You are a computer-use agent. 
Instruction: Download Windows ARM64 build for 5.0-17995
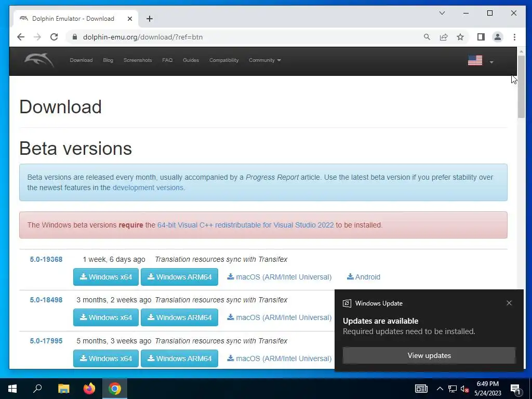(179, 358)
